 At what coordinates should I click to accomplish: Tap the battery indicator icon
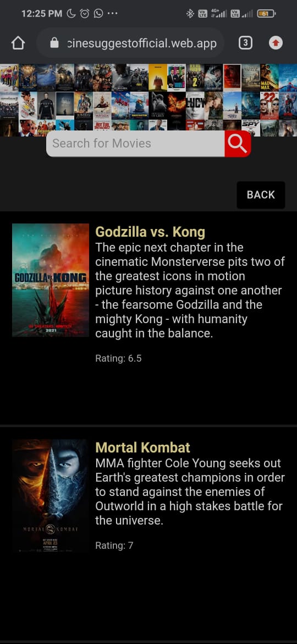tap(266, 14)
